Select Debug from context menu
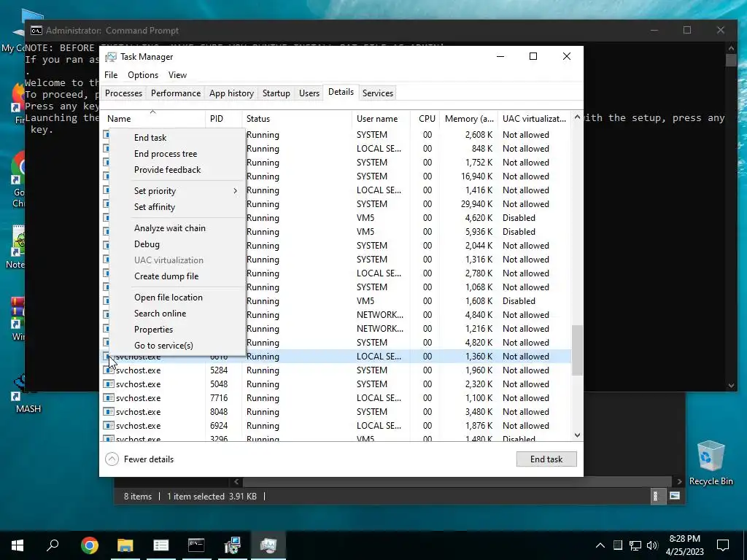The image size is (747, 560). click(x=147, y=244)
